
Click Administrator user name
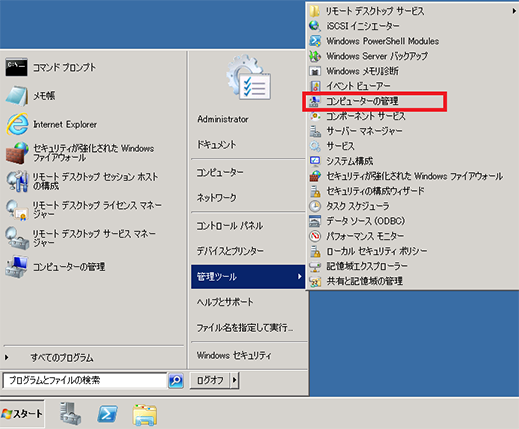point(223,119)
